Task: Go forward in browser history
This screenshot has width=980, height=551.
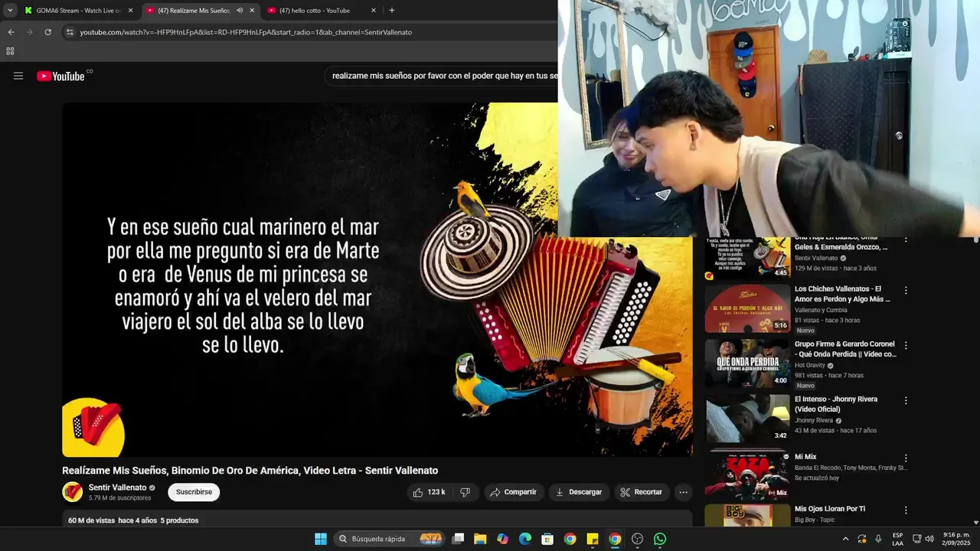Action: [x=29, y=32]
